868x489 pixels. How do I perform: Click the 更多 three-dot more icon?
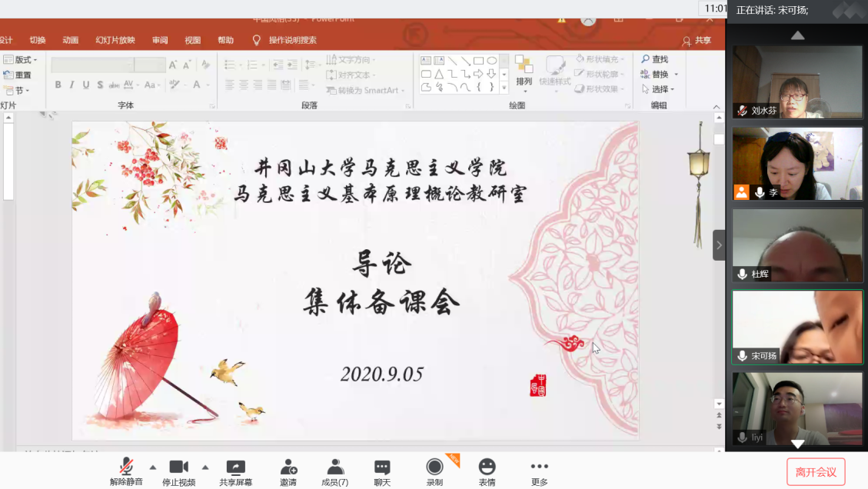click(x=539, y=467)
